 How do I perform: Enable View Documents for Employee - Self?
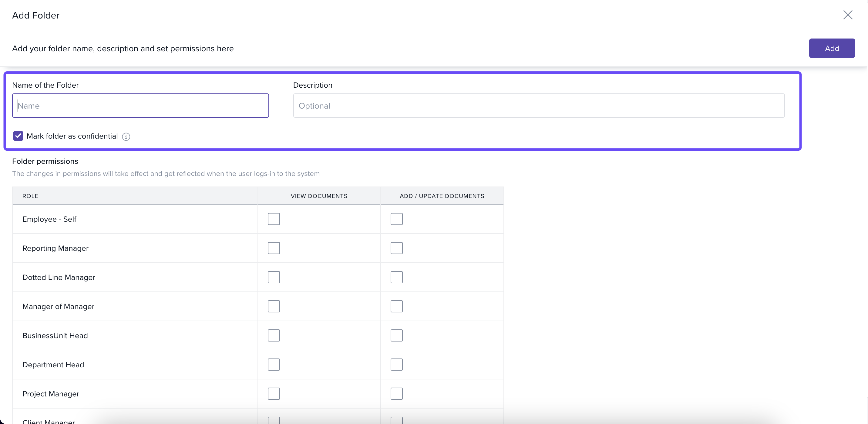pyautogui.click(x=274, y=219)
